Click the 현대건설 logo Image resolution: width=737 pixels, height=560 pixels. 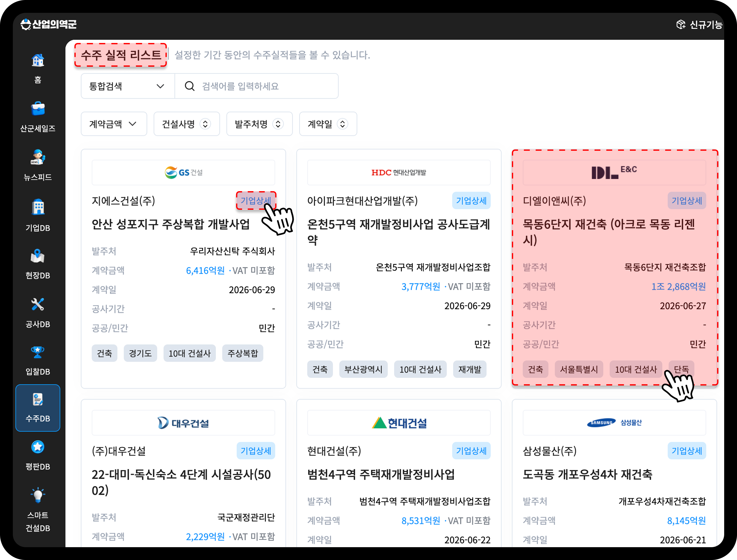(x=399, y=423)
